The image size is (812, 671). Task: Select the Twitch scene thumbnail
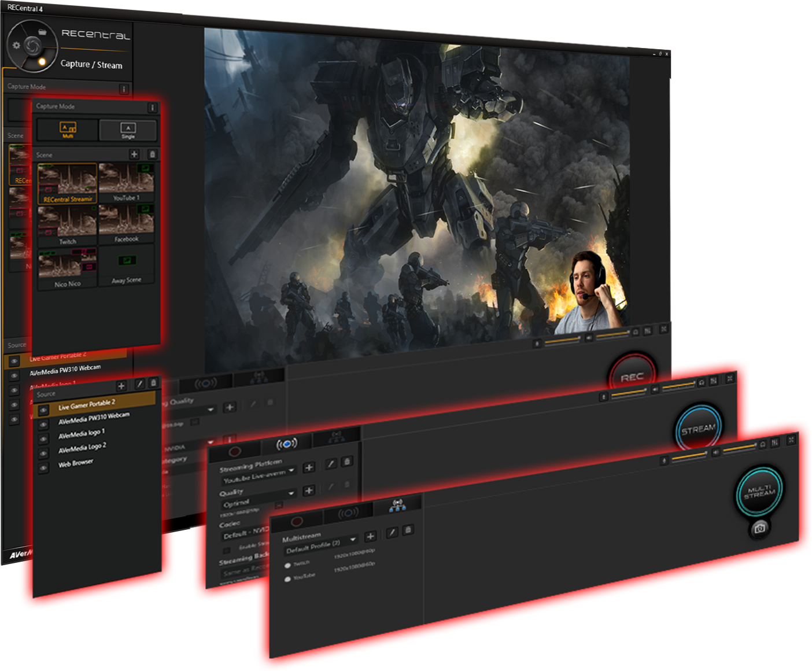67,225
